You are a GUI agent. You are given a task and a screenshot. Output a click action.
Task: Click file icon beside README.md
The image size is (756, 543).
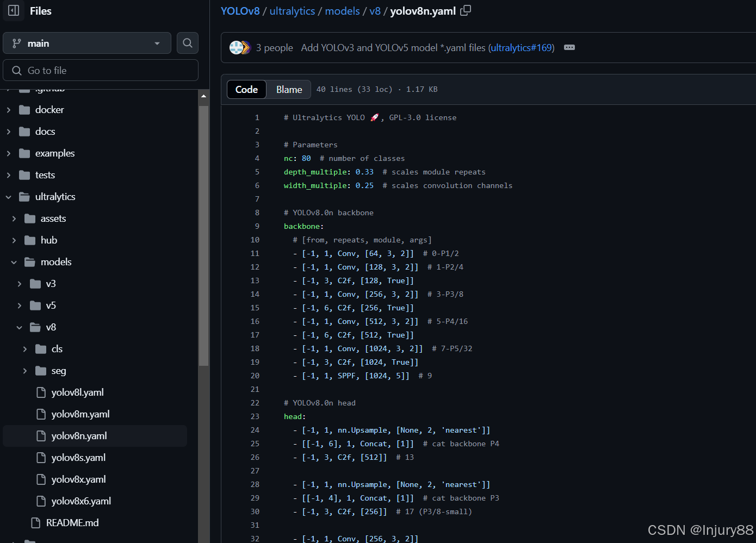(x=35, y=523)
